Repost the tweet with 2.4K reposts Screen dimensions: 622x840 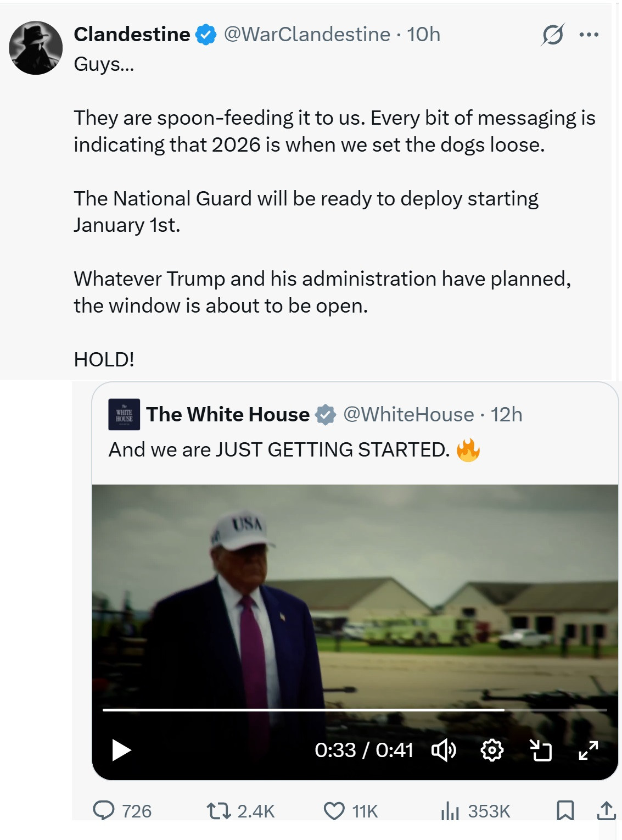(x=218, y=810)
